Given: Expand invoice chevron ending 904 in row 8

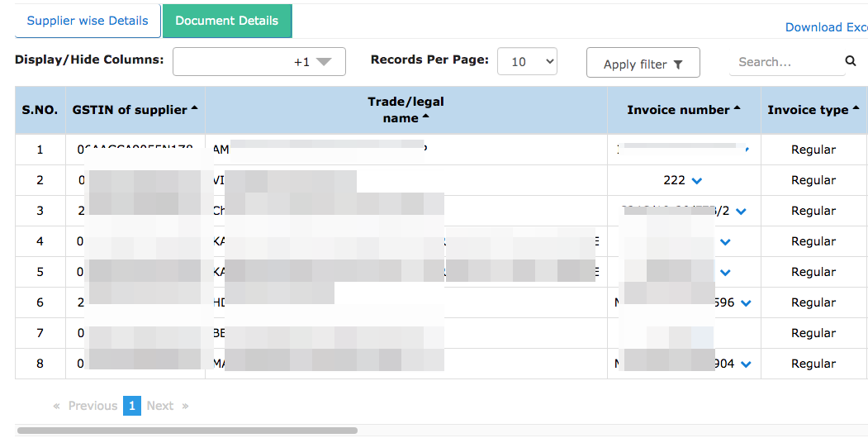Looking at the screenshot, I should (x=746, y=364).
